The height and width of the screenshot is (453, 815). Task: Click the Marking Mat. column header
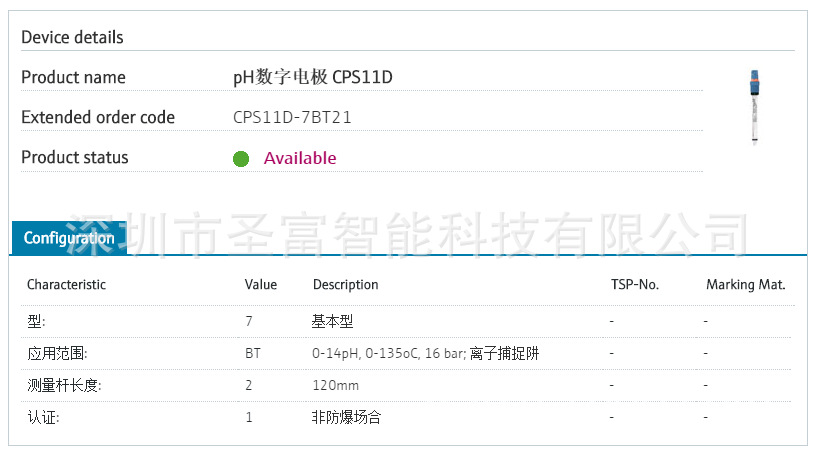pyautogui.click(x=745, y=285)
